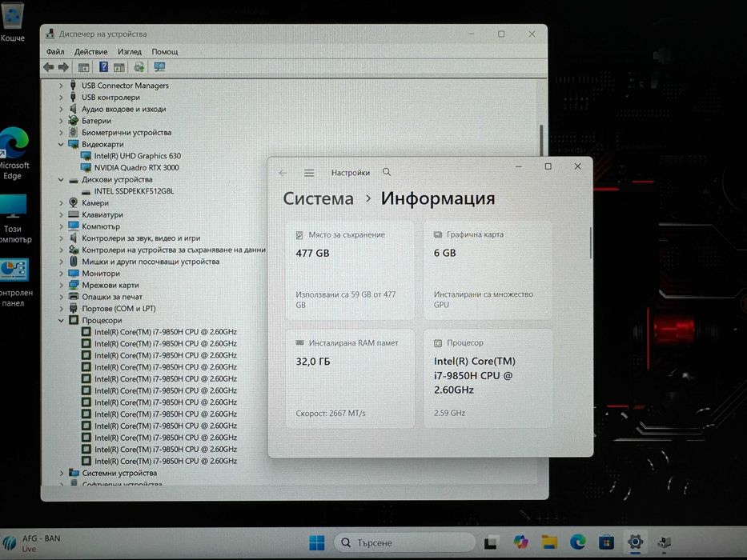Open the Файл menu
Viewport: 747px width, 560px height.
click(55, 51)
